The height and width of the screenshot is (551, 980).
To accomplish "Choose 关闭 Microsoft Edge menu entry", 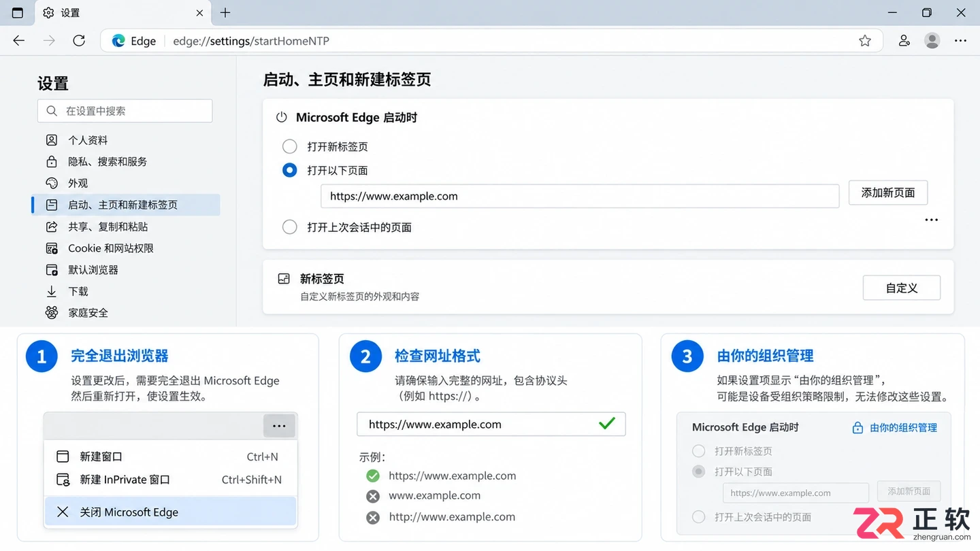I will pyautogui.click(x=170, y=512).
